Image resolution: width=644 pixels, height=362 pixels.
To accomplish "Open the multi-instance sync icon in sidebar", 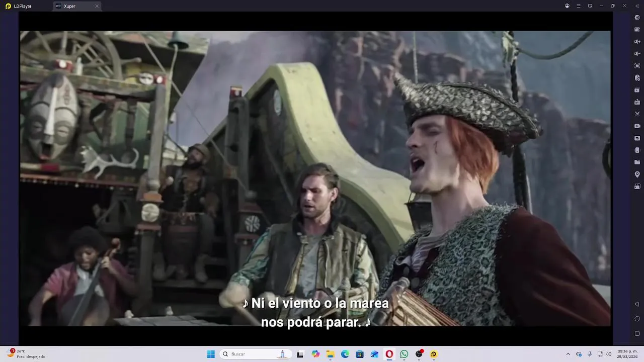I will pos(637,90).
